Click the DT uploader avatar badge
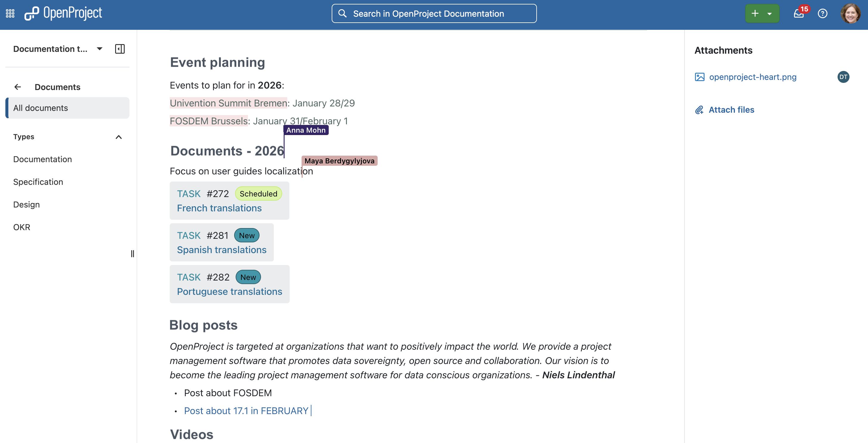The width and height of the screenshot is (868, 443). [843, 77]
